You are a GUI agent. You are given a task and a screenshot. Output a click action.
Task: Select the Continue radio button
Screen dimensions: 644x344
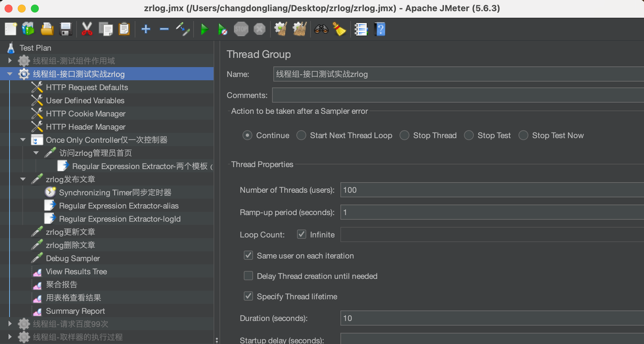pos(247,135)
